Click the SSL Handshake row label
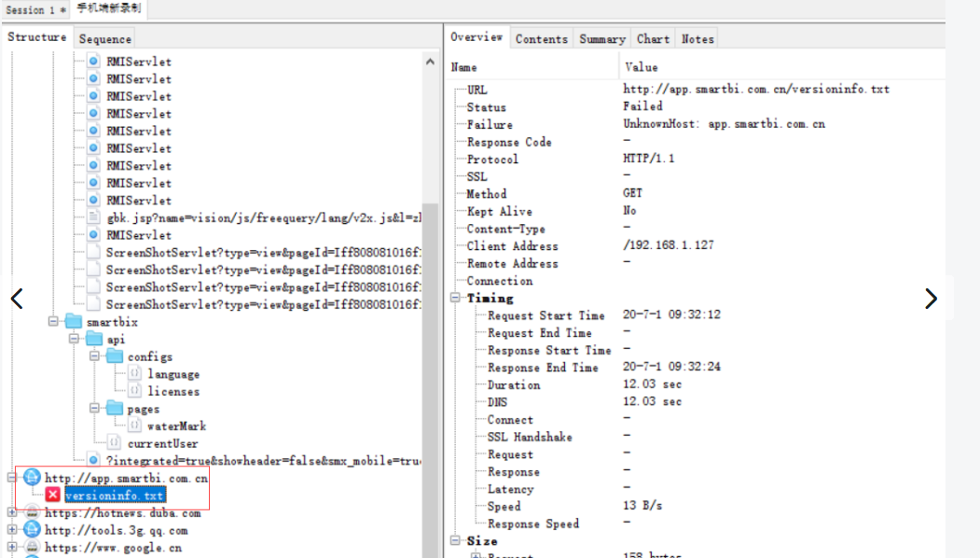Screen dimensions: 980x558 click(x=530, y=438)
